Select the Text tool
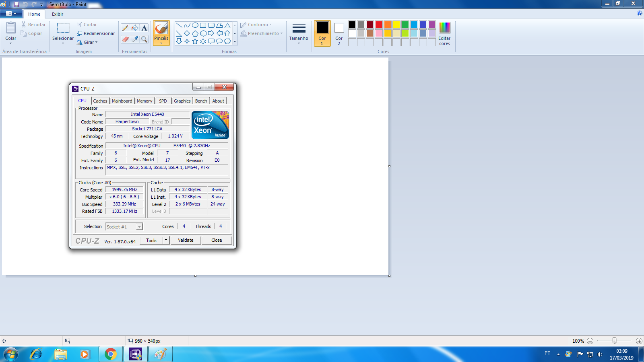 144,28
